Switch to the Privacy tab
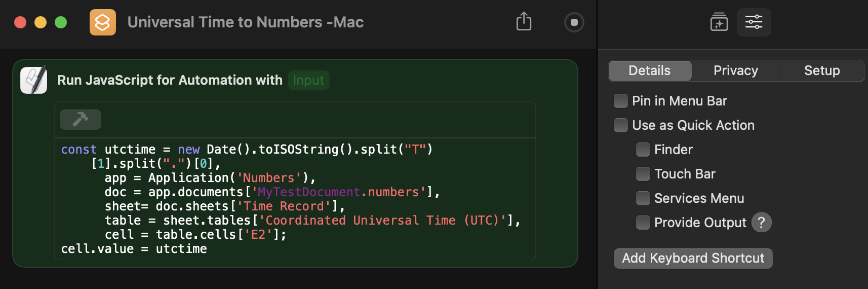868x289 pixels. click(735, 71)
